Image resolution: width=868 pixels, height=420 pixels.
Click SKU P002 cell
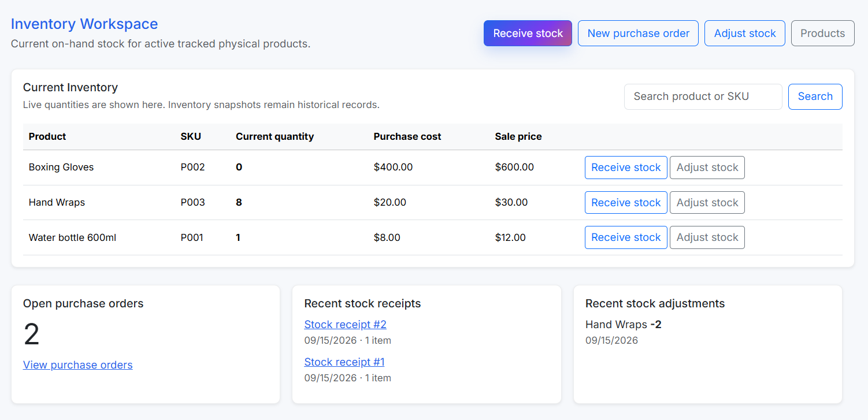click(193, 168)
